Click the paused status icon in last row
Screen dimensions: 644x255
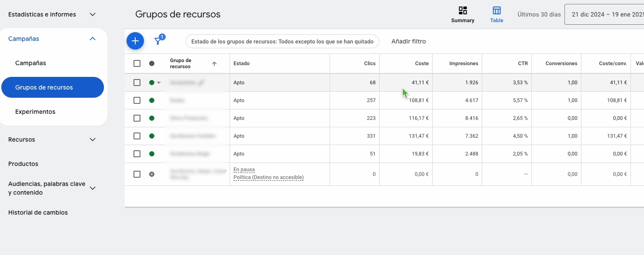tap(152, 174)
